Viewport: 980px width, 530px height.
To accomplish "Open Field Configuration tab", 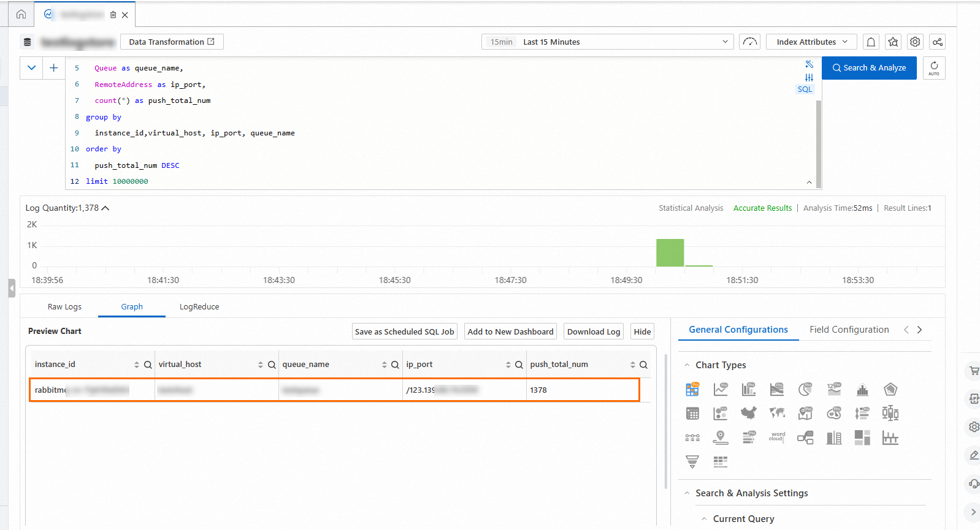I will pyautogui.click(x=849, y=330).
